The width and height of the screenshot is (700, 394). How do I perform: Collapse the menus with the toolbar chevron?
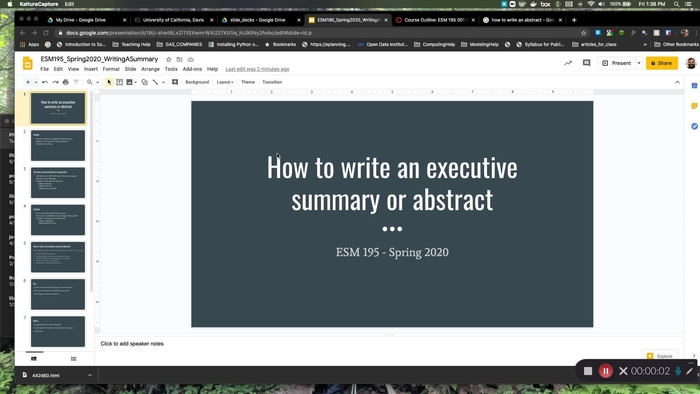[x=677, y=82]
